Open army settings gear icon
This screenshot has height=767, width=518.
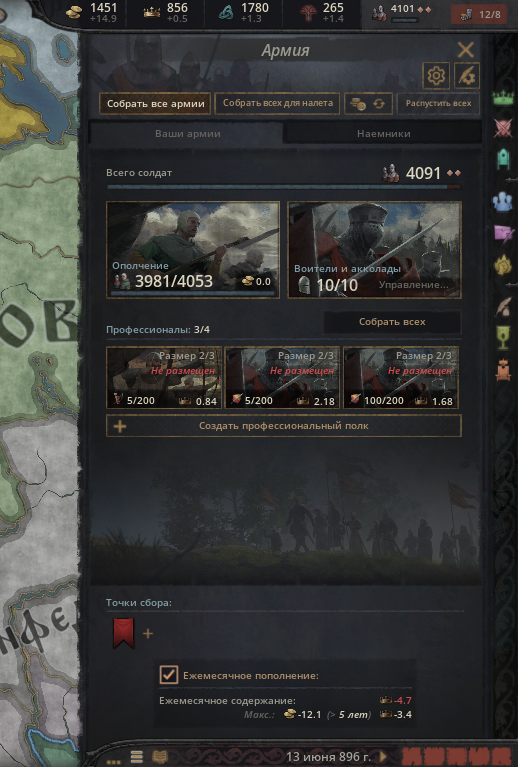coord(436,76)
